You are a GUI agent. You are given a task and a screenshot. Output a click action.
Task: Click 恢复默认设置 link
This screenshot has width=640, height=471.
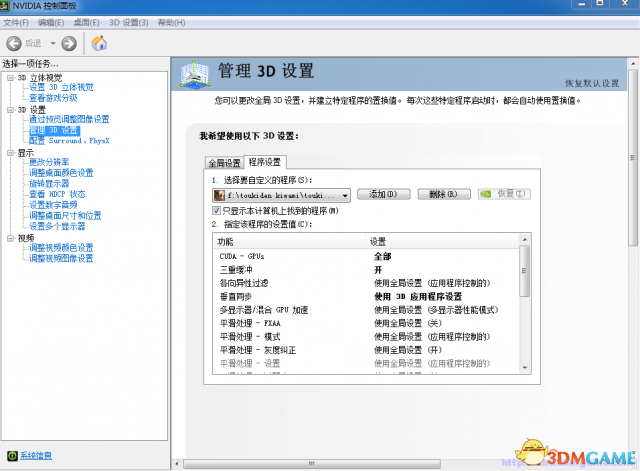592,83
